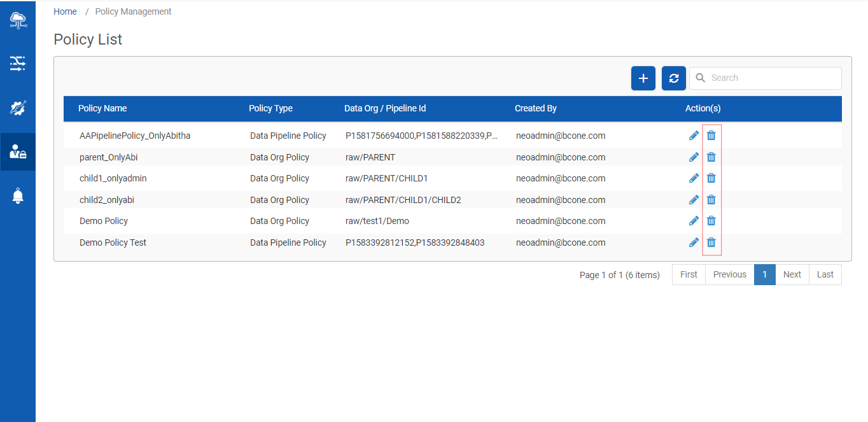868x422 pixels.
Task: Jump to the Last page
Action: pyautogui.click(x=825, y=274)
